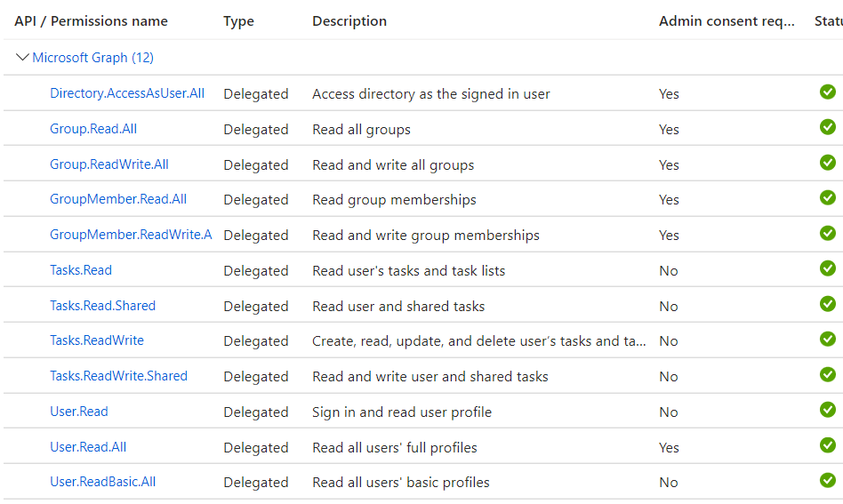The width and height of the screenshot is (843, 504).
Task: Click granted status icon for GroupMember.Read.All
Action: [827, 197]
